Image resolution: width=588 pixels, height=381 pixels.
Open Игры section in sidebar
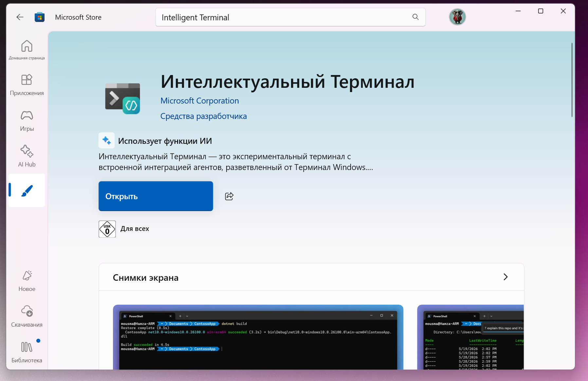click(x=27, y=121)
